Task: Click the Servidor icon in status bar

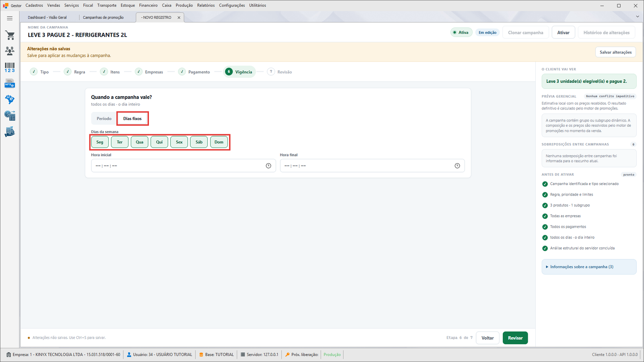Action: [243, 355]
